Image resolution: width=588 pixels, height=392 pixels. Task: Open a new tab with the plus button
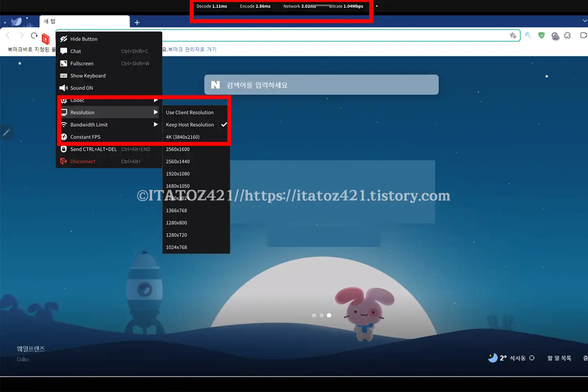(x=137, y=22)
